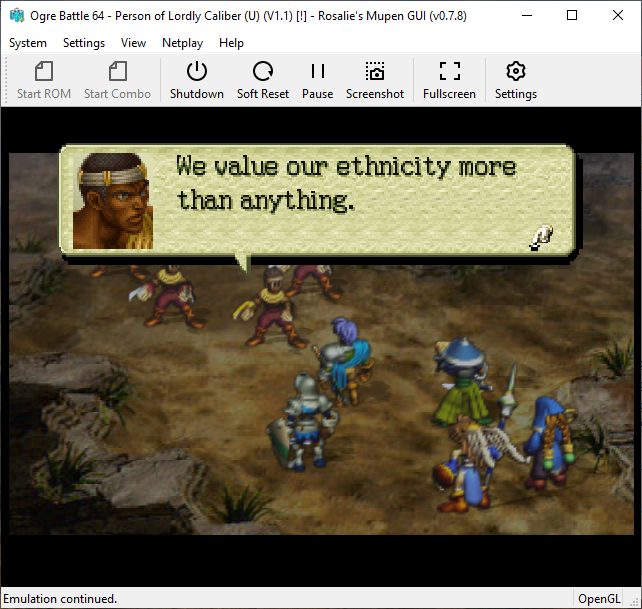Open the Help menu

pos(231,43)
